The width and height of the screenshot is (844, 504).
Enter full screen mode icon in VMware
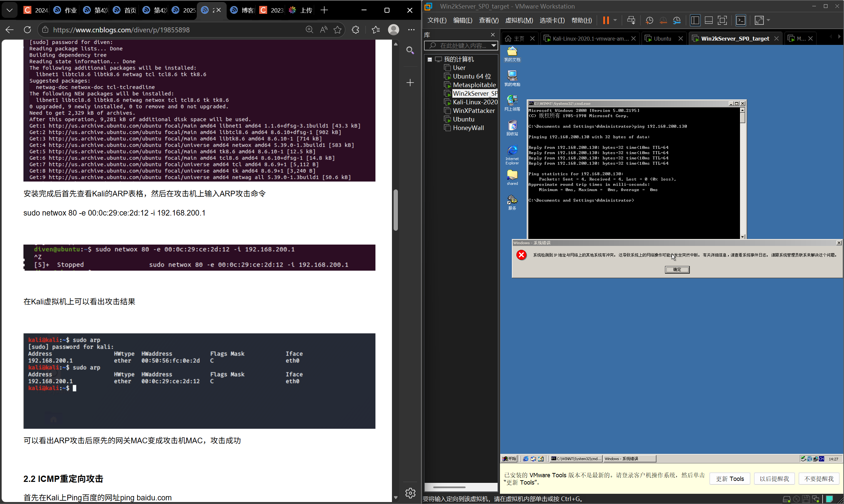(x=722, y=20)
